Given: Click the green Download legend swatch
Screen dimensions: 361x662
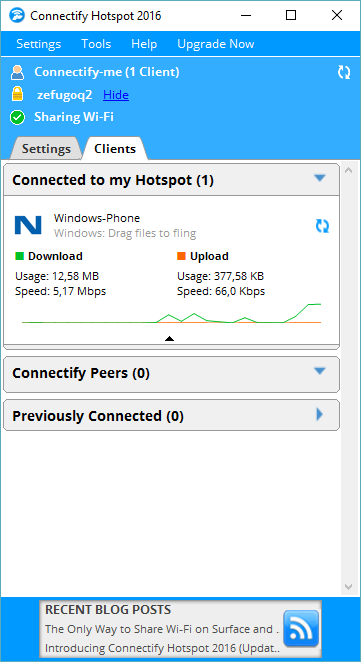Looking at the screenshot, I should click(x=19, y=256).
